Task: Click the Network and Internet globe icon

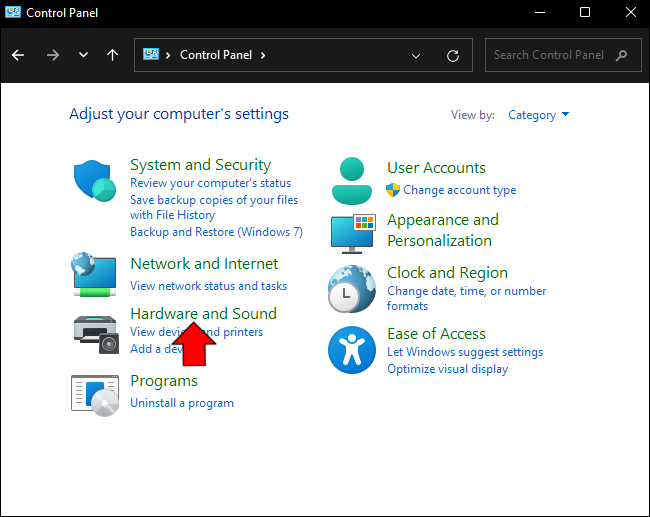Action: tap(96, 274)
